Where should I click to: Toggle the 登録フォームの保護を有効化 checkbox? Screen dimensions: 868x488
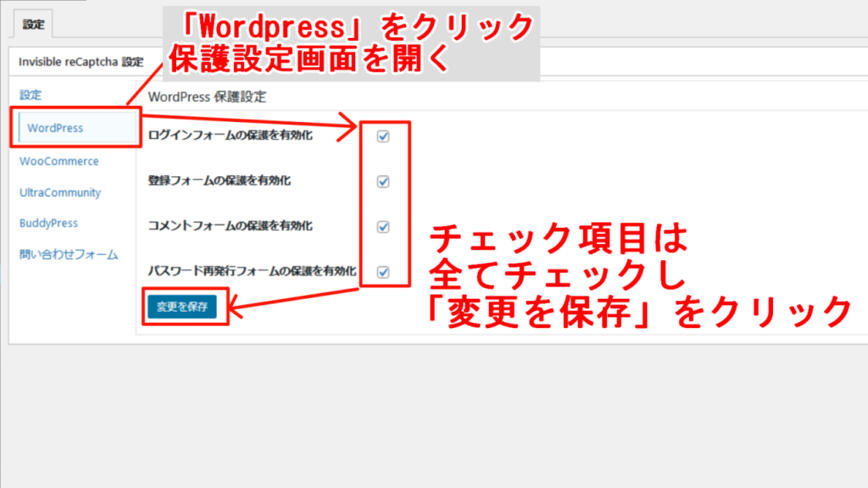(383, 181)
